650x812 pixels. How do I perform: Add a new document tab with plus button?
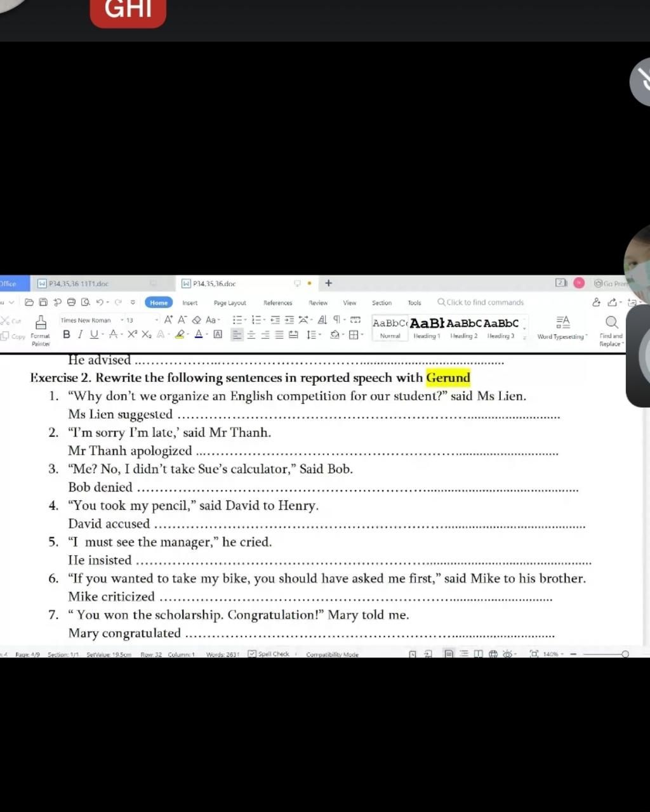tap(328, 283)
